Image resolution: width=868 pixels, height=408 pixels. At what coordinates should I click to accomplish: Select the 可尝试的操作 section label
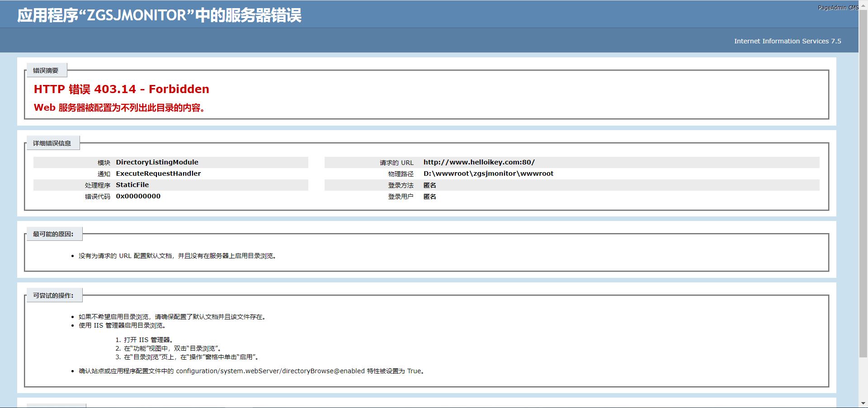(x=53, y=295)
